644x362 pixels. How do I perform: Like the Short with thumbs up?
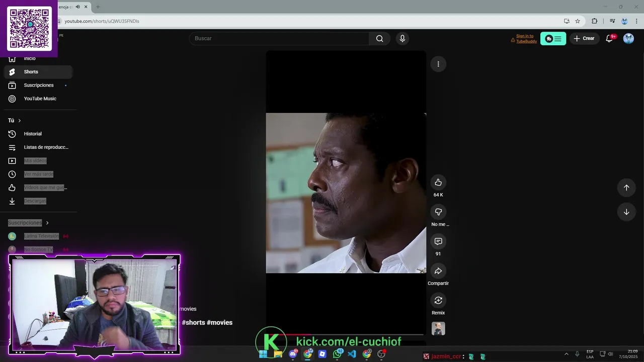[x=438, y=182]
